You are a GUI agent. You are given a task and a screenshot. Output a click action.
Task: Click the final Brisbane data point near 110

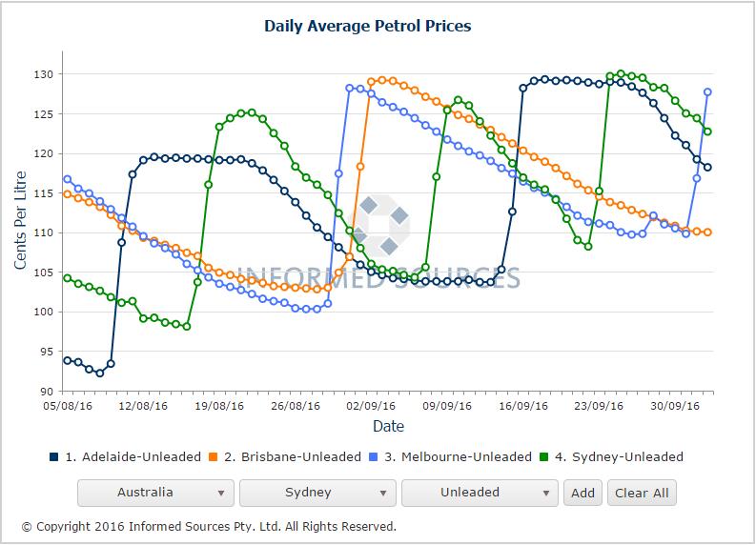(x=707, y=232)
